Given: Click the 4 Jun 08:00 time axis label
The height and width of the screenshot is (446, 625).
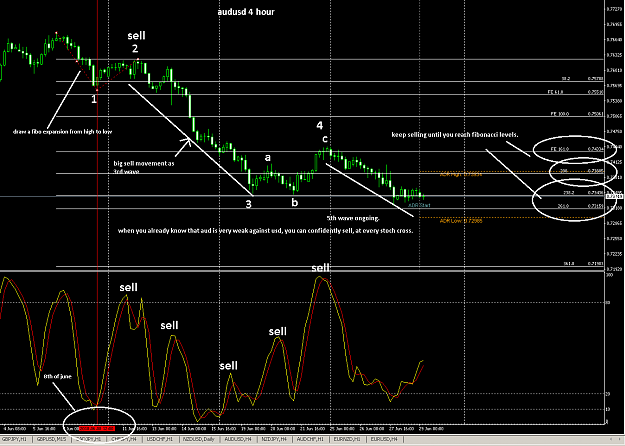Looking at the screenshot, I should coord(15,429).
